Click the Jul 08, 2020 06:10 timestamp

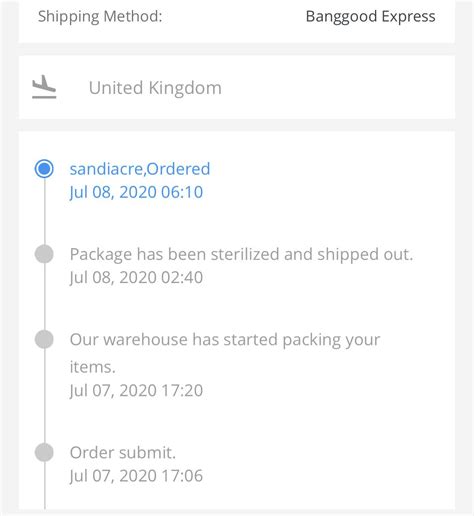point(136,192)
